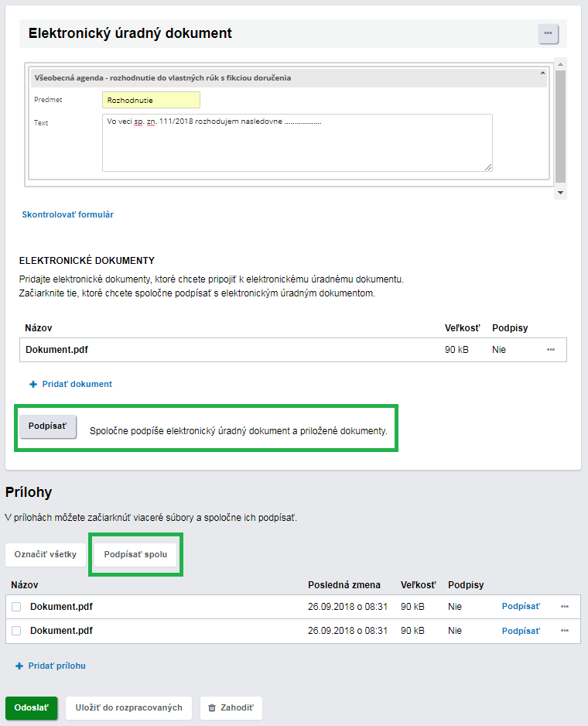Click the green Odoslať button

point(32,708)
